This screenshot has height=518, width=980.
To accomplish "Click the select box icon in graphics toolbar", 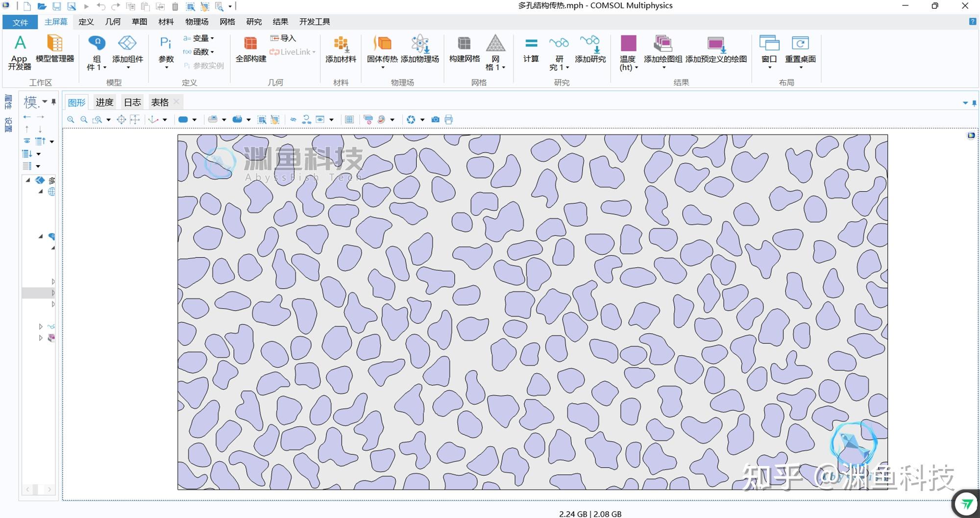I will pyautogui.click(x=262, y=120).
